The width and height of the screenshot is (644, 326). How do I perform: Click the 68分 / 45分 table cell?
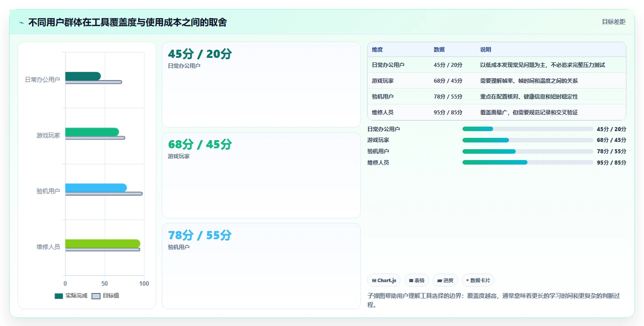(x=448, y=81)
